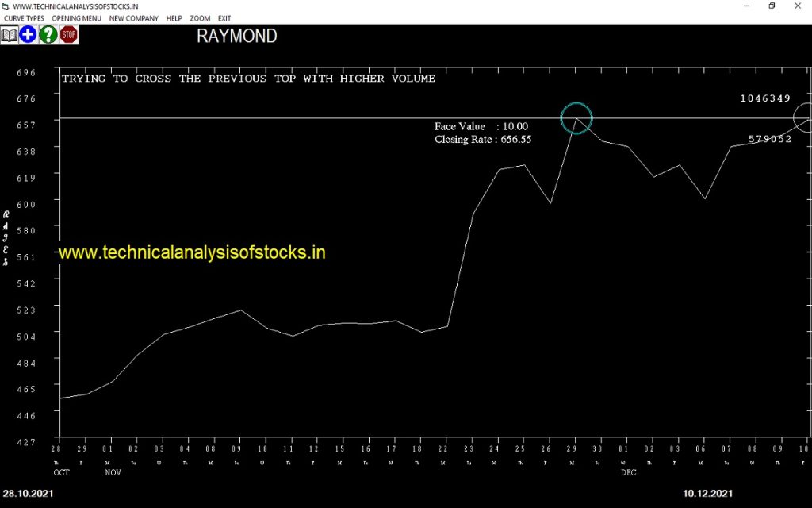
Task: Click the yellow technicalanalysisofstocks.in website link
Action: pyautogui.click(x=192, y=252)
